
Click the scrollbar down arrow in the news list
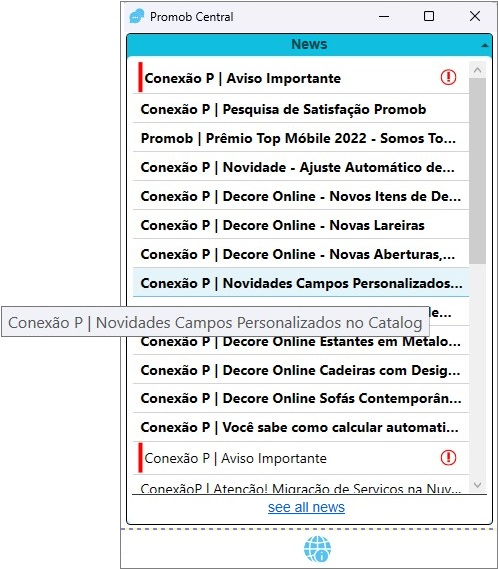coord(477,485)
